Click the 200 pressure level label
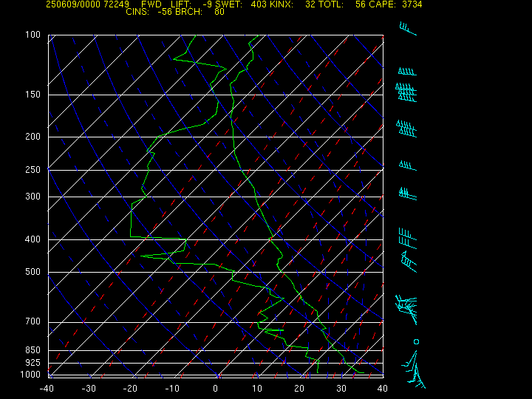Viewport: 532px width, 399px height. click(33, 137)
